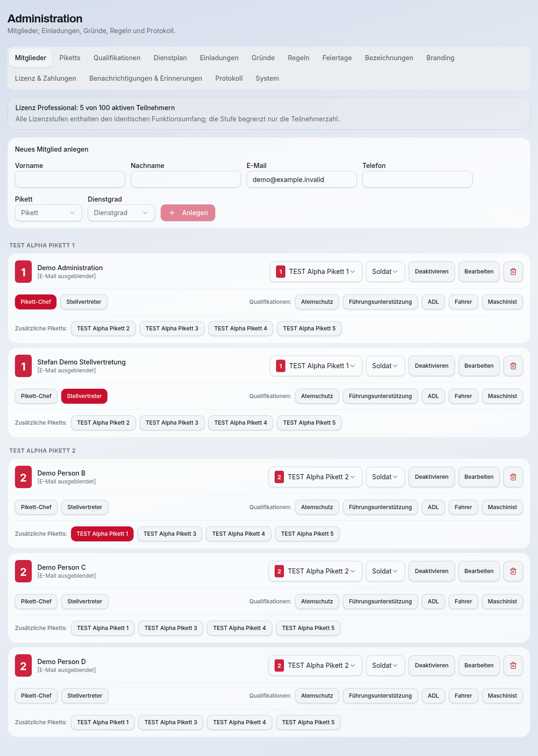This screenshot has height=756, width=538.
Task: Open the Branding tab
Action: click(440, 58)
